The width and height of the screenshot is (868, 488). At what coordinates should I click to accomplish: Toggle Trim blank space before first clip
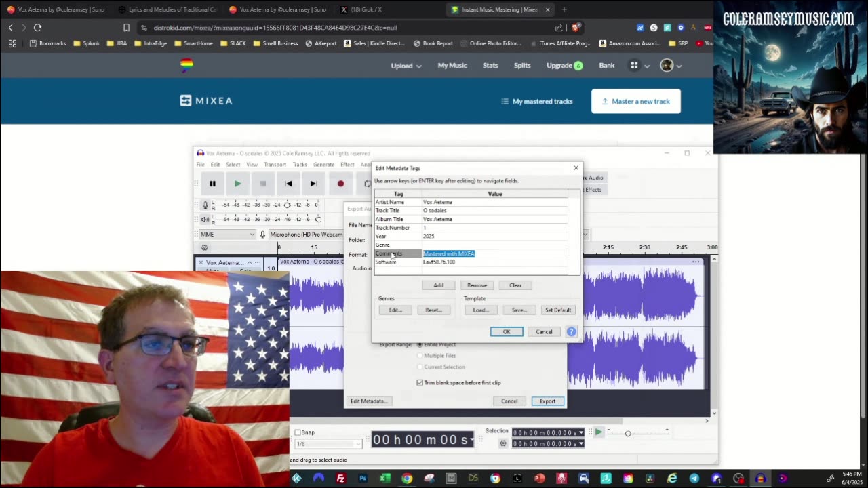point(420,382)
